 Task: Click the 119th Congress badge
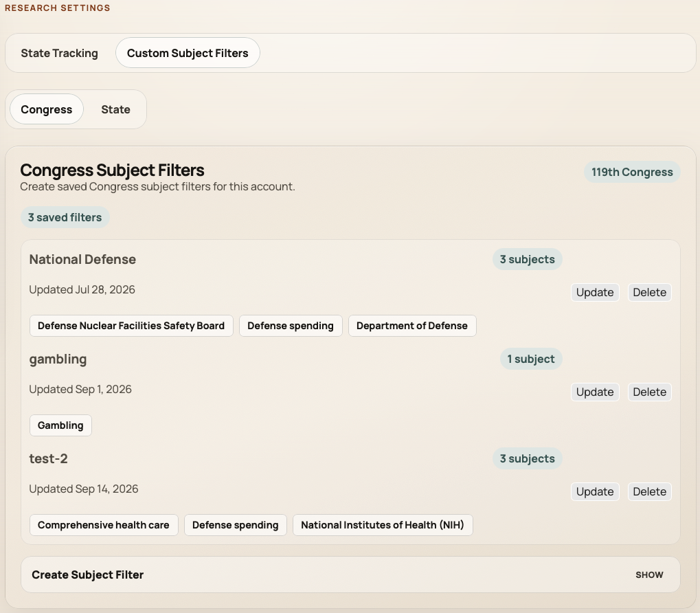tap(632, 172)
